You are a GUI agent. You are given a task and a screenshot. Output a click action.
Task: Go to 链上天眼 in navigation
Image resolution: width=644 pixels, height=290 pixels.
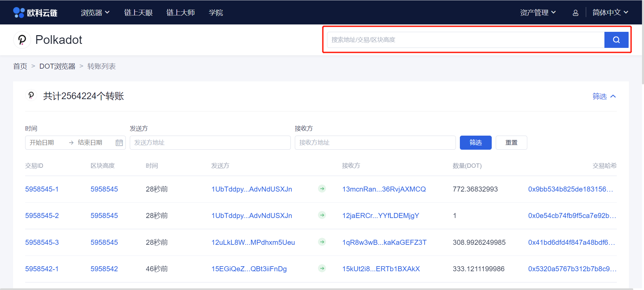pos(138,13)
